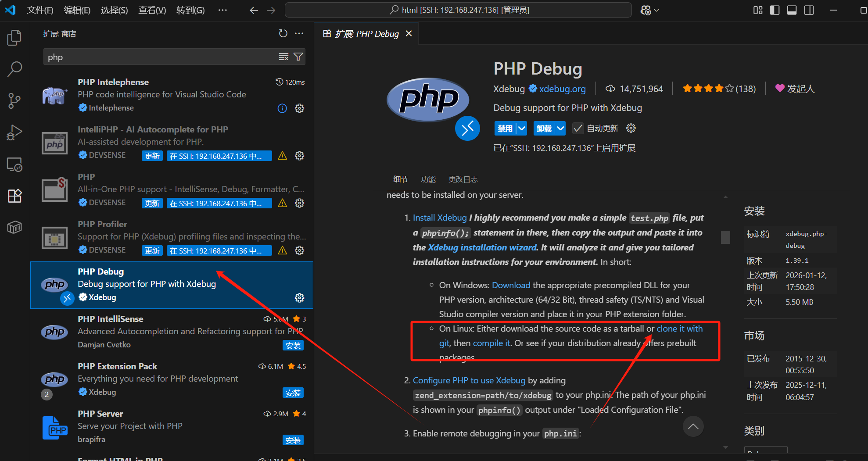Image resolution: width=868 pixels, height=461 pixels.
Task: Refresh the extensions marketplace list
Action: tap(283, 33)
